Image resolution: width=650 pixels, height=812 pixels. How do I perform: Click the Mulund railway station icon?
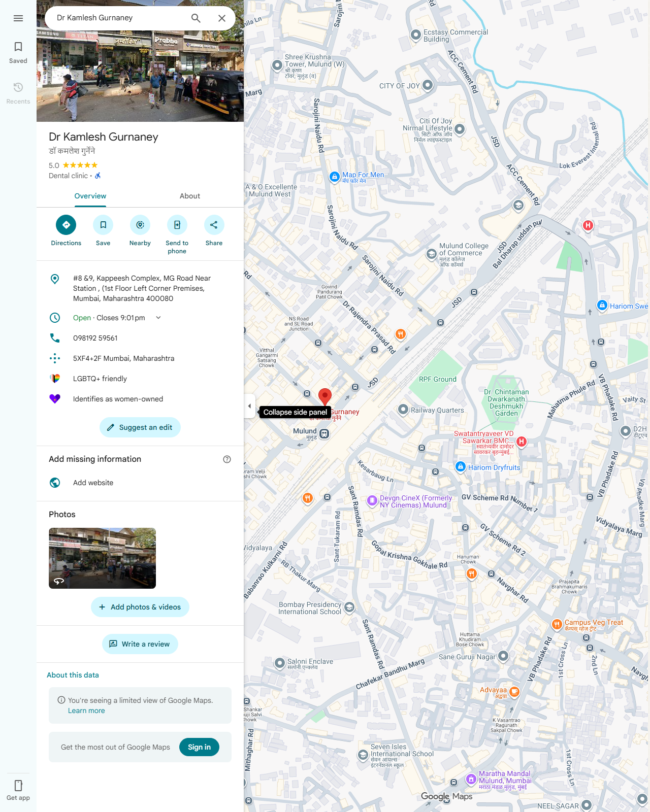click(324, 434)
